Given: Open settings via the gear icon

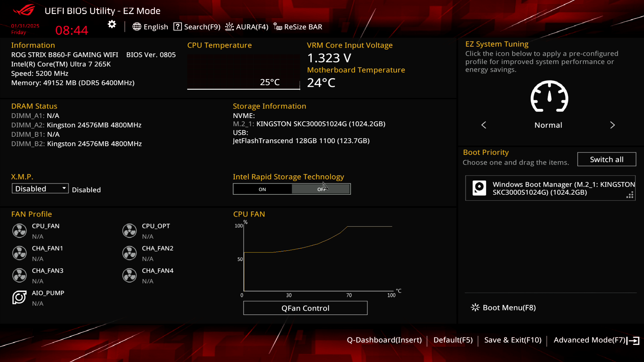Looking at the screenshot, I should 112,24.
